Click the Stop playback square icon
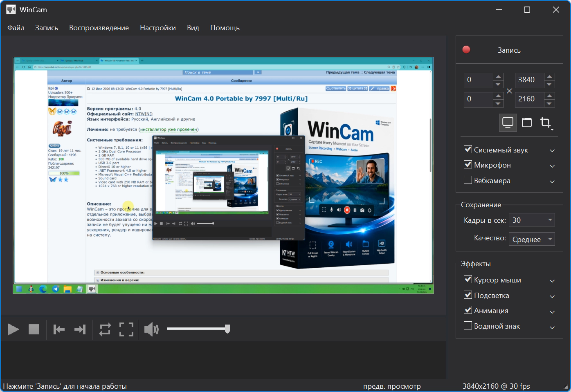This screenshot has width=571, height=392. coord(34,329)
